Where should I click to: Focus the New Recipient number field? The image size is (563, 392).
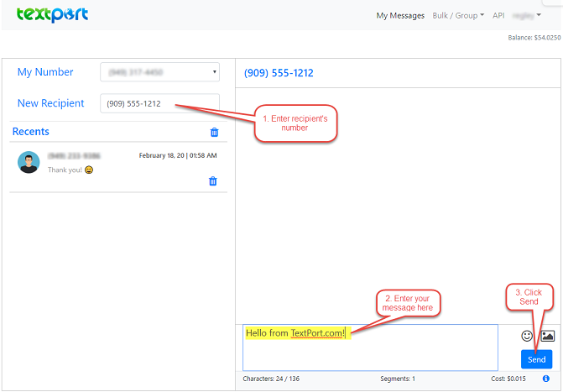[159, 103]
